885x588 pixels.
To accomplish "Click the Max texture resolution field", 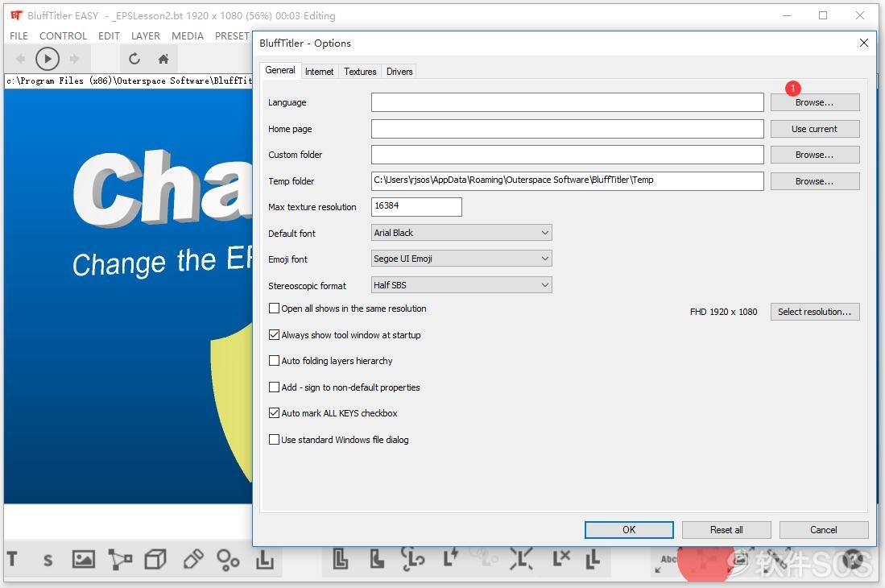I will click(416, 206).
